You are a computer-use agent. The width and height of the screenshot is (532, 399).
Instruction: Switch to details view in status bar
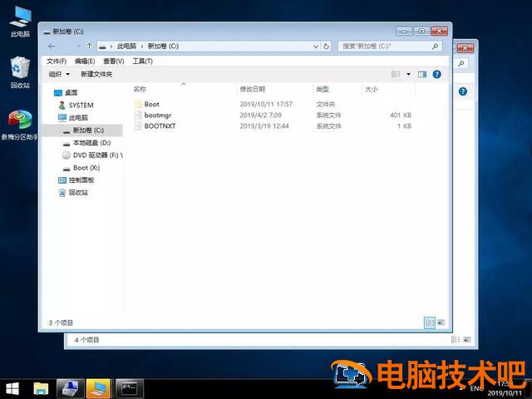(x=430, y=323)
